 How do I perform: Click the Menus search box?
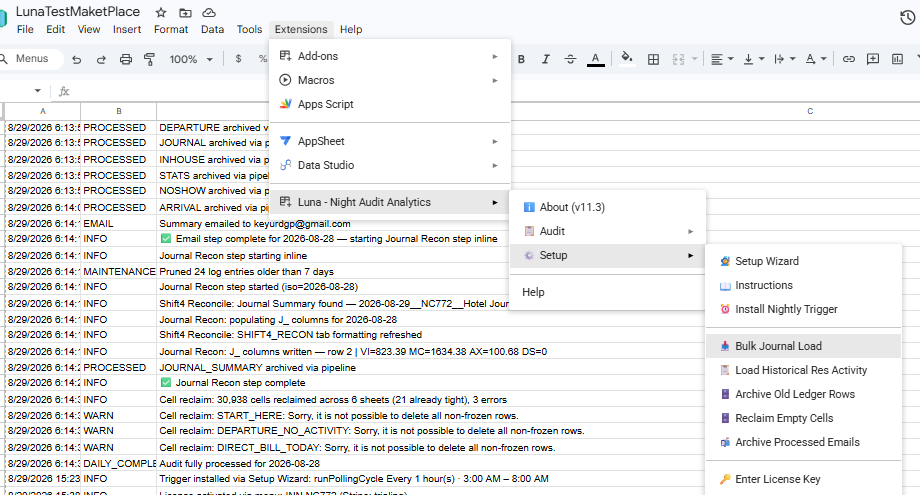tap(31, 59)
